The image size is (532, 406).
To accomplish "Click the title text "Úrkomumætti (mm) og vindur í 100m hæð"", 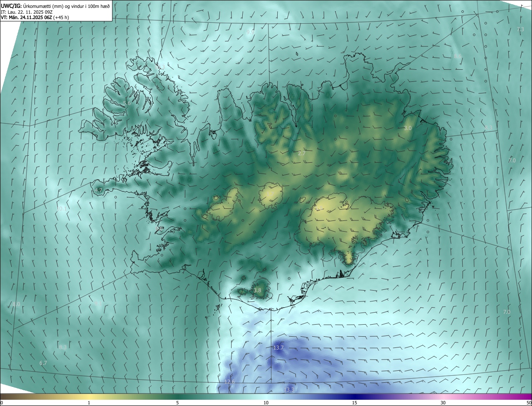I will tap(66, 5).
